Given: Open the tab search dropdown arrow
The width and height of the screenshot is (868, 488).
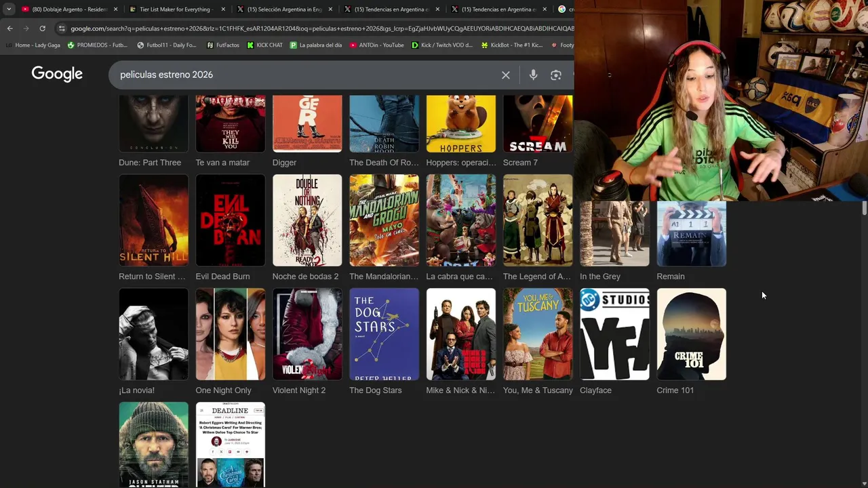Looking at the screenshot, I should [8, 9].
